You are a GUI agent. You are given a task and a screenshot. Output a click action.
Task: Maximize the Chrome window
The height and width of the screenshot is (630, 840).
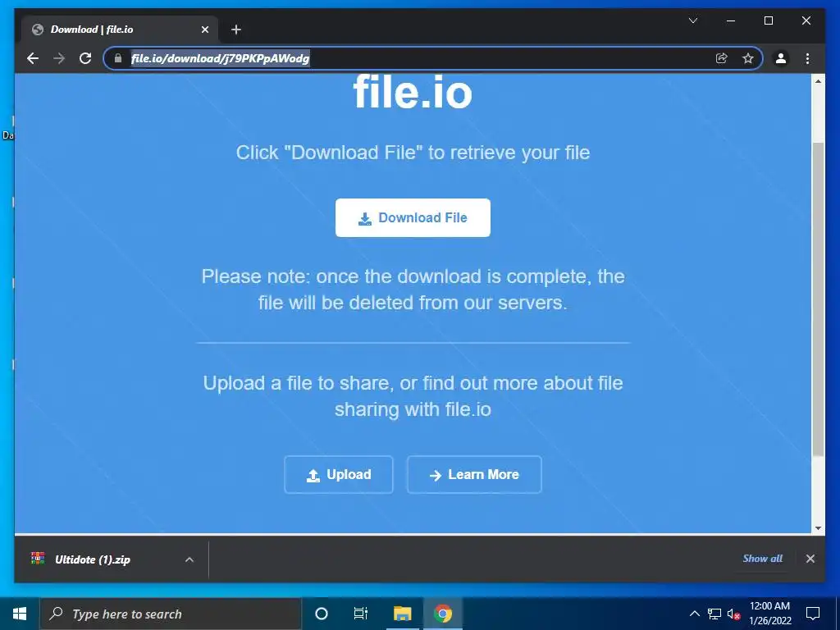[768, 21]
